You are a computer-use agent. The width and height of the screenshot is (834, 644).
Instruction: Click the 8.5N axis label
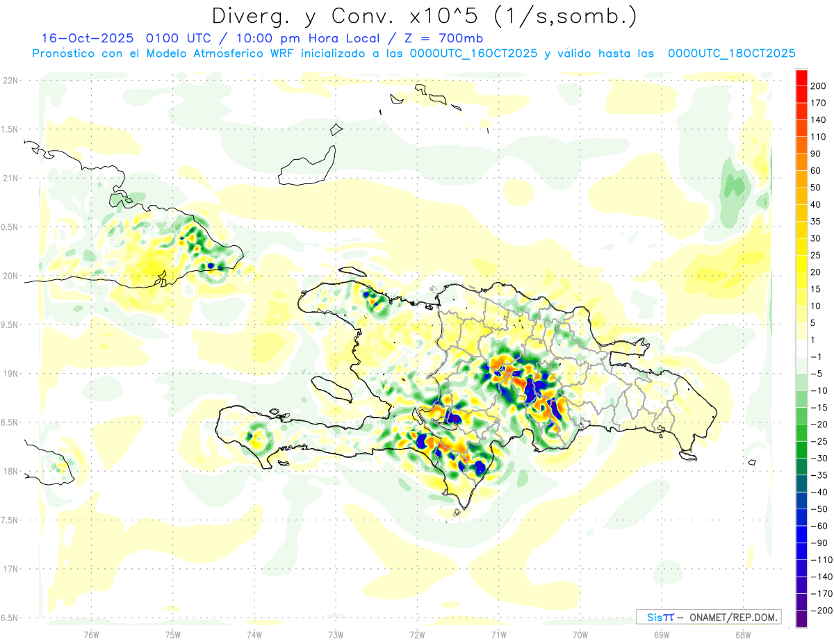click(x=10, y=422)
